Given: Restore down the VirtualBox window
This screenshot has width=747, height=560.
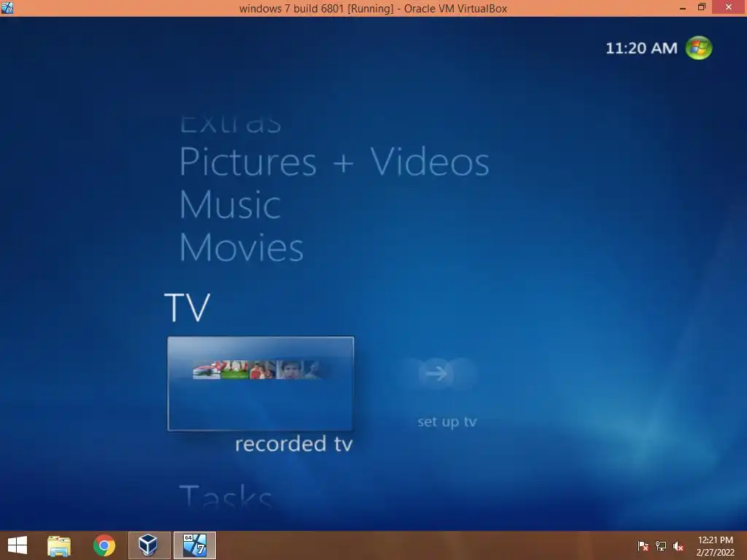Looking at the screenshot, I should 701,7.
